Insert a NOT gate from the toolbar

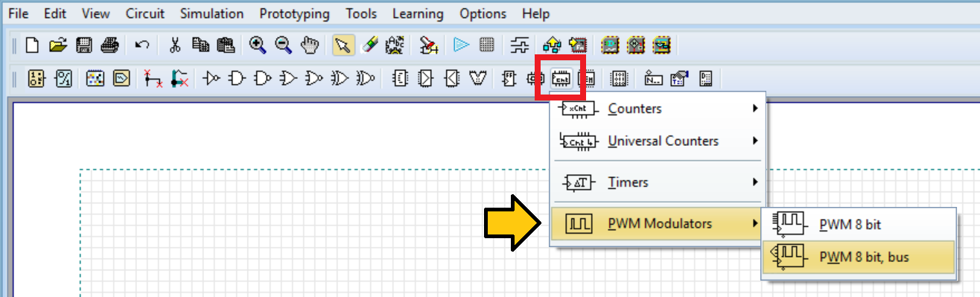point(212,77)
